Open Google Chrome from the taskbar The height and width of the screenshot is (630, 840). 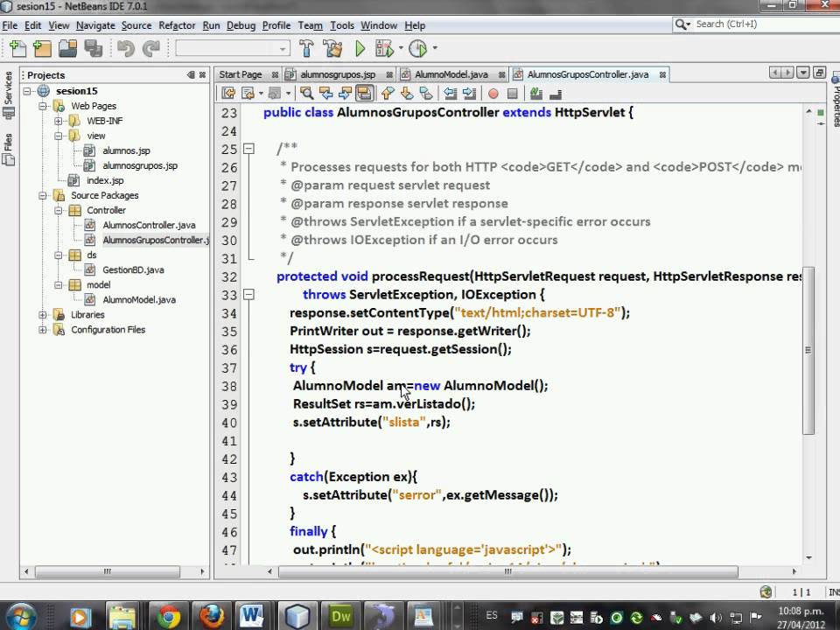(x=168, y=616)
